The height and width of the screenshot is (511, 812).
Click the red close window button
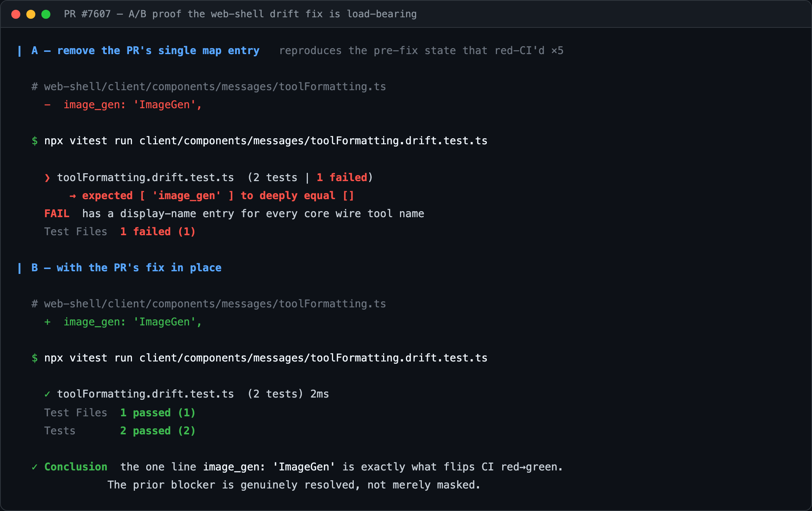coord(16,14)
